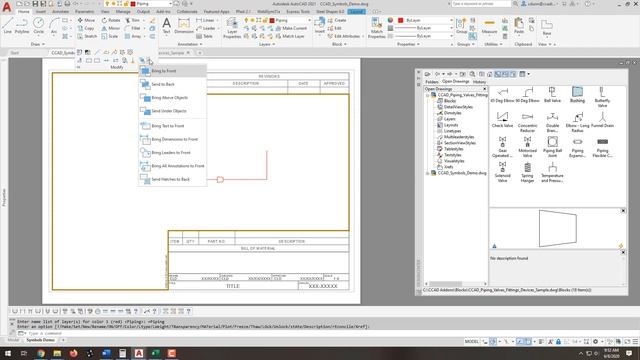Click the DesignCenter Views dropdown icon
The image size is (640, 360).
click(524, 74)
